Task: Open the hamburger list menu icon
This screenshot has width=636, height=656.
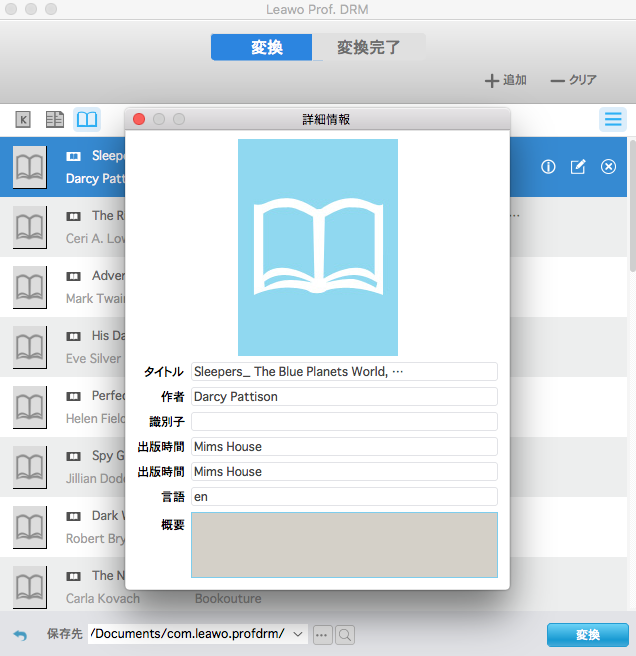Action: [x=613, y=120]
